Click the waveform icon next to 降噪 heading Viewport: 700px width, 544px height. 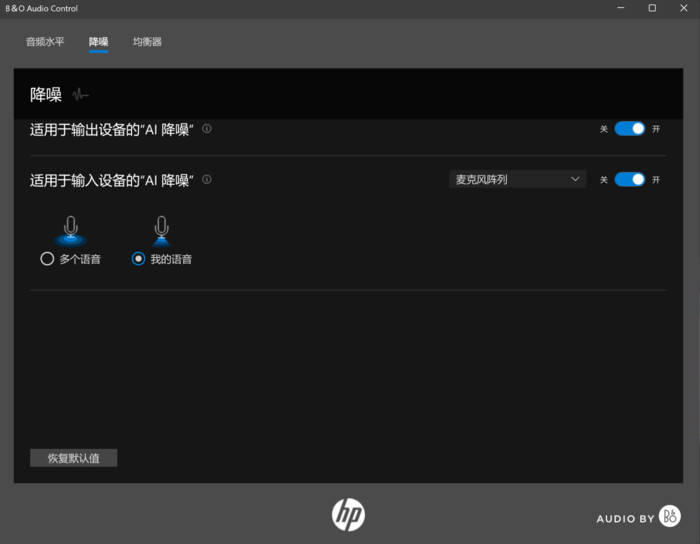point(80,95)
